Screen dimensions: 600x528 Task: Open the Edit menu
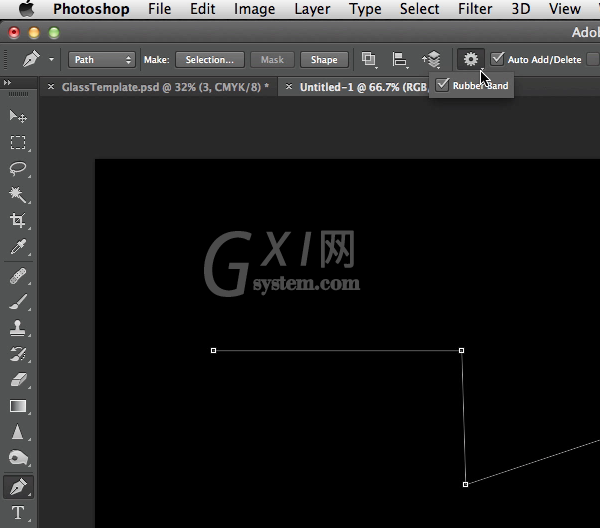click(202, 9)
